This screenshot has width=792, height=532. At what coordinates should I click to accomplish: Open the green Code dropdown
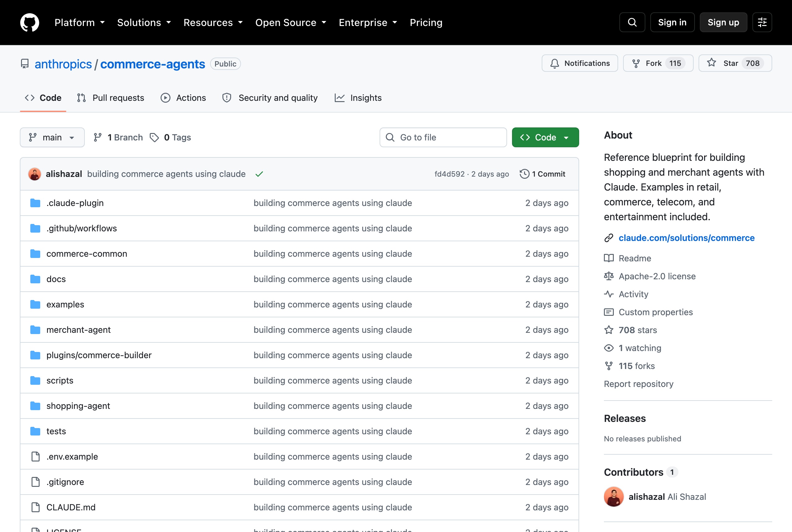click(x=545, y=137)
